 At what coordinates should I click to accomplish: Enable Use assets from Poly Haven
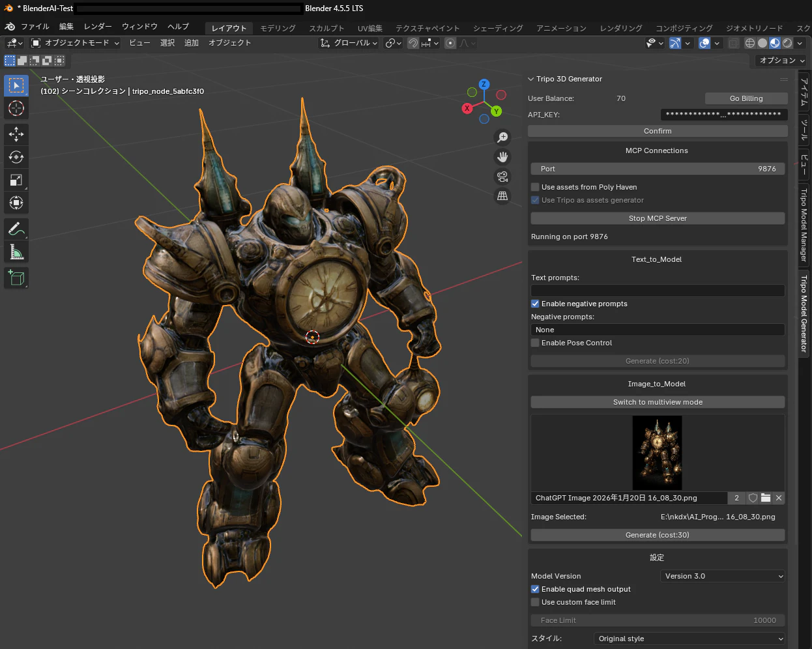(x=535, y=187)
